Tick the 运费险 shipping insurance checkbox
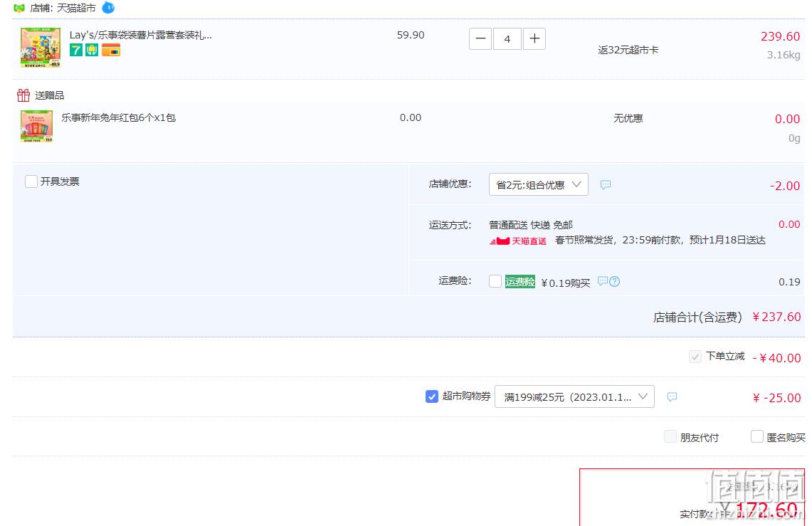 pyautogui.click(x=495, y=281)
